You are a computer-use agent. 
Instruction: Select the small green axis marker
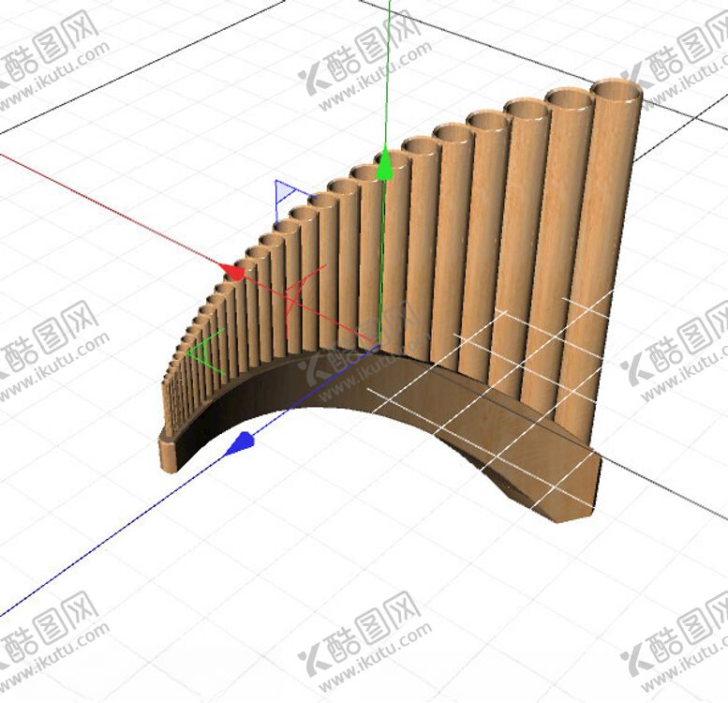[206, 351]
